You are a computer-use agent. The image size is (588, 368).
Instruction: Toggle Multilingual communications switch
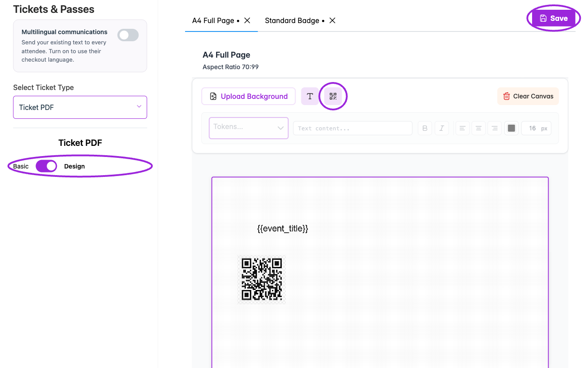tap(128, 35)
